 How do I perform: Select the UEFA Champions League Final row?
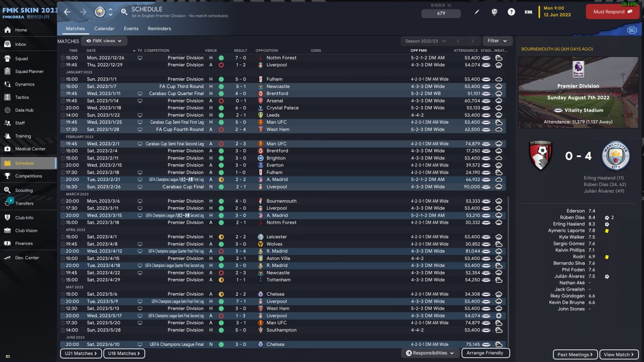pyautogui.click(x=284, y=344)
